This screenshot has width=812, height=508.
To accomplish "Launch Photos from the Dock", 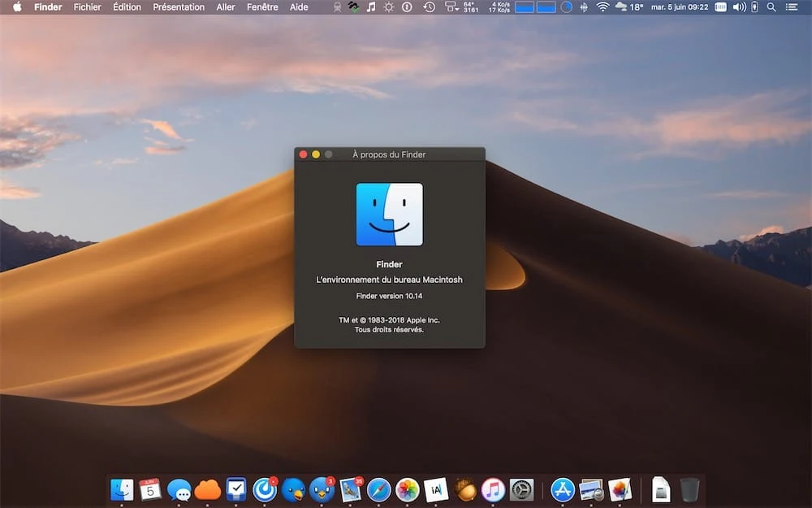I will [x=408, y=489].
